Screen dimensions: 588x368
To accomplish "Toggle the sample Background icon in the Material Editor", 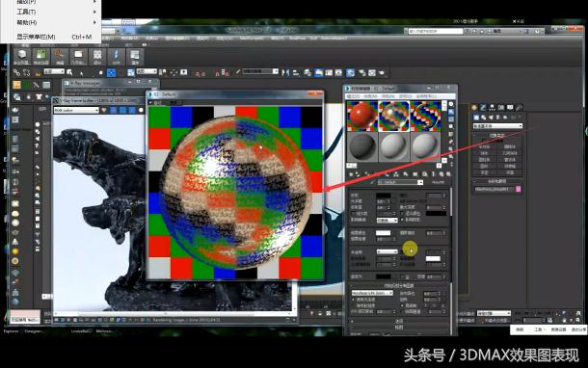I will 451,119.
